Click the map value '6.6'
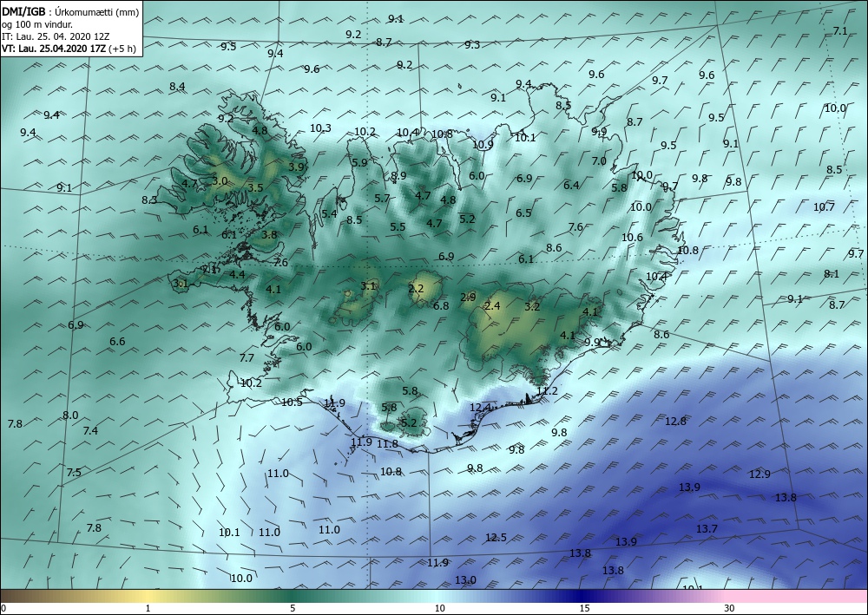Image resolution: width=868 pixels, height=615 pixels. [117, 341]
